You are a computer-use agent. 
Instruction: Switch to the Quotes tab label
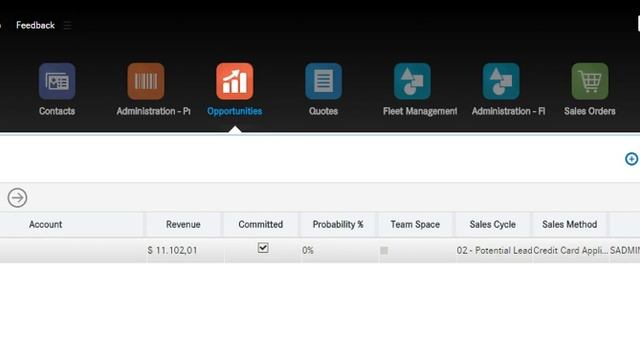point(323,111)
